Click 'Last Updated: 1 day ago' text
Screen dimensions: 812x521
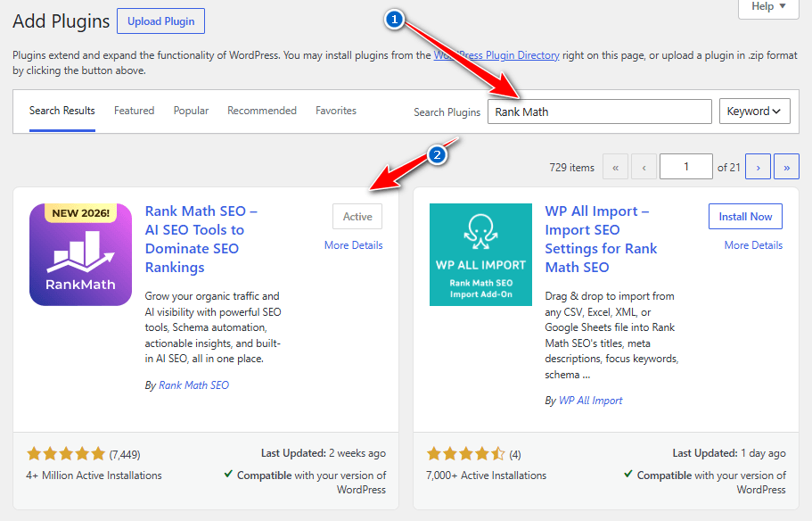coord(728,453)
